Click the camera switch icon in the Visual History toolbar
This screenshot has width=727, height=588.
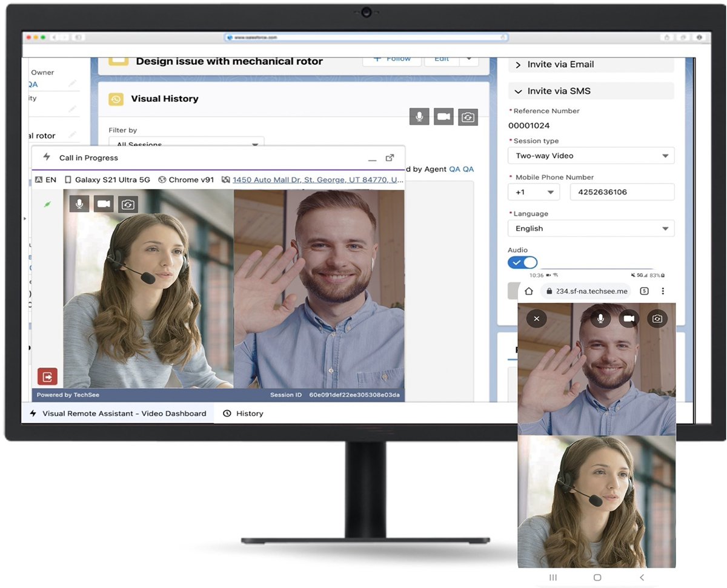(468, 116)
